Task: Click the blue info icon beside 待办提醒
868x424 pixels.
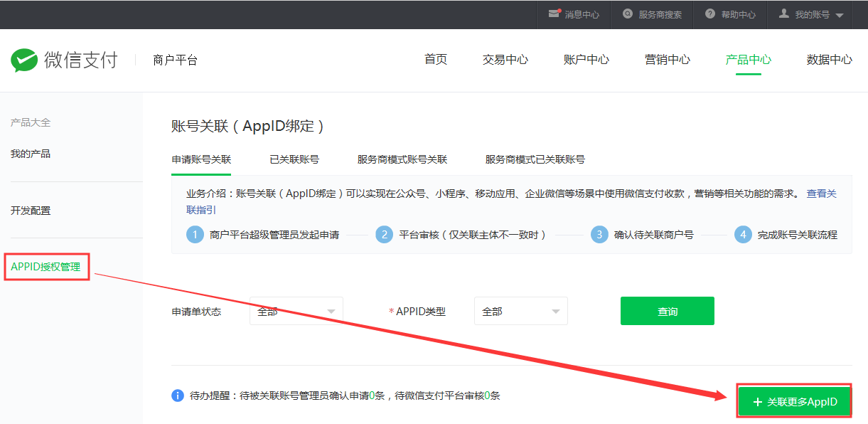Action: (x=178, y=396)
